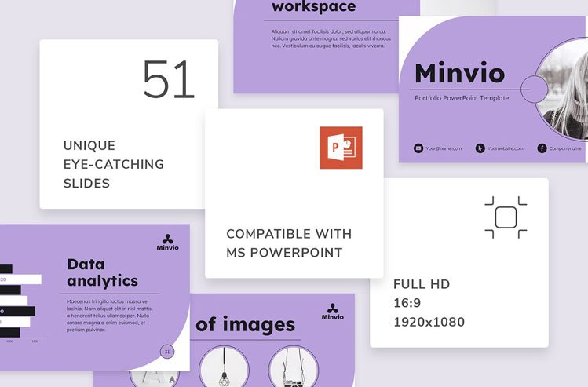Click the 'workspace' heading
This screenshot has width=588, height=387.
(313, 7)
